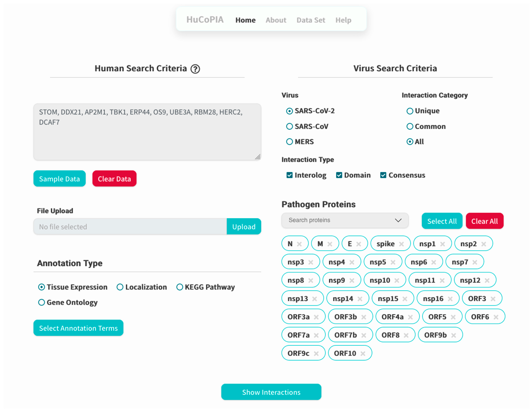
Task: Remove the N protein tag
Action: pos(299,244)
